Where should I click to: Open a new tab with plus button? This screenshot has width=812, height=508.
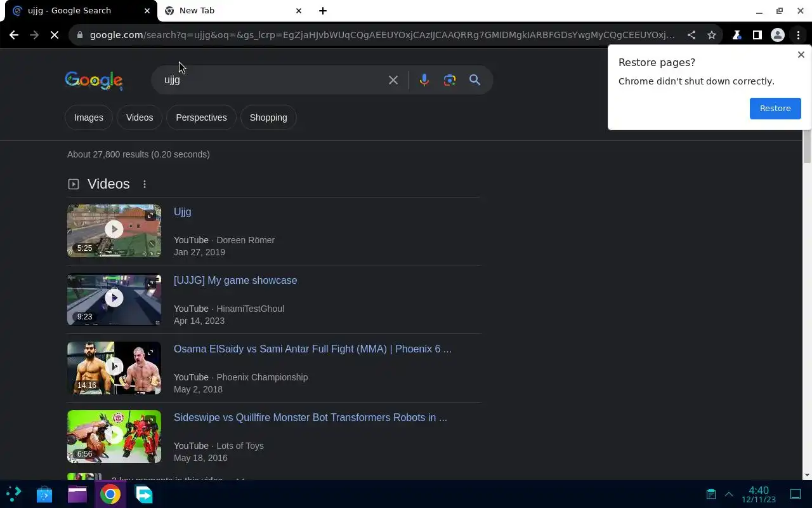[x=323, y=11]
